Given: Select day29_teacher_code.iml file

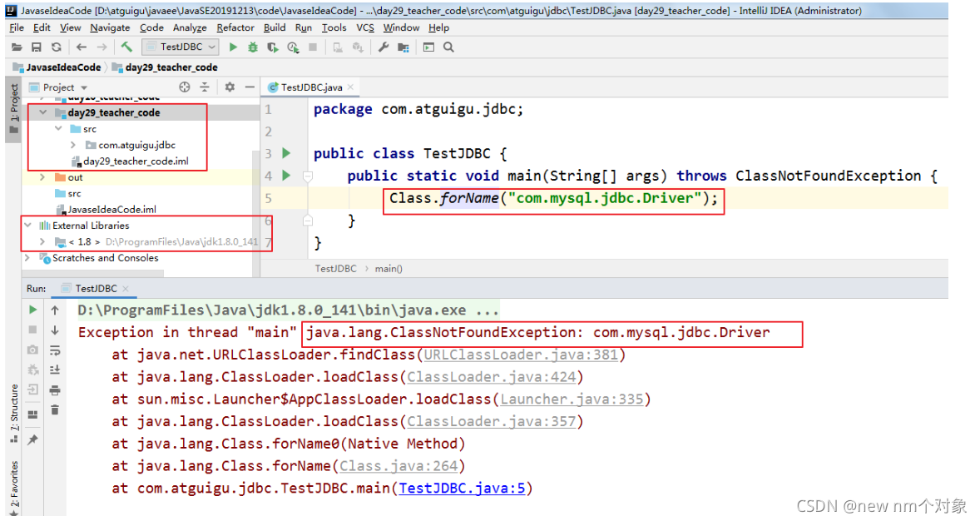Looking at the screenshot, I should 131,161.
